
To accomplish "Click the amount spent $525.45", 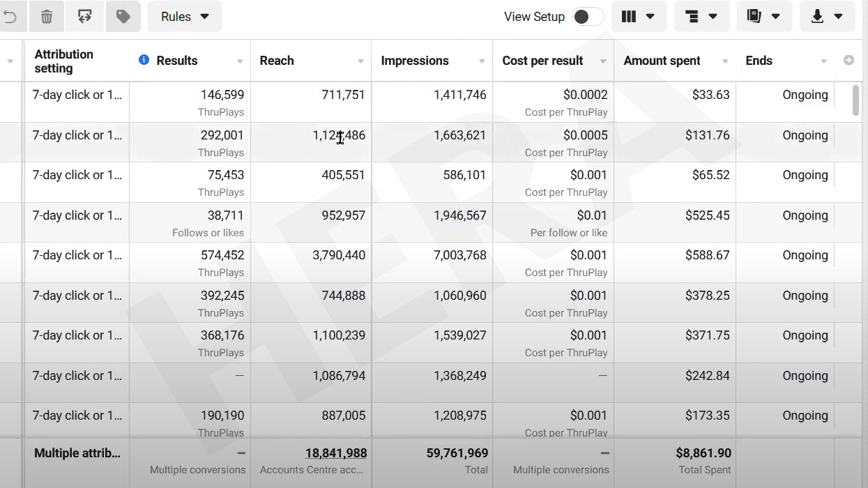I will pyautogui.click(x=707, y=215).
